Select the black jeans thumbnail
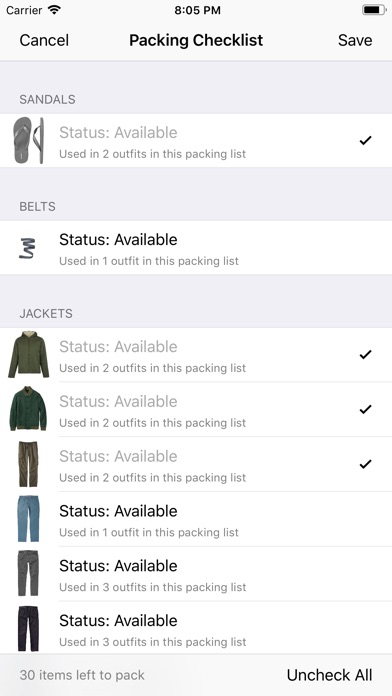Viewport: 392px width, 696px height. coord(28,628)
